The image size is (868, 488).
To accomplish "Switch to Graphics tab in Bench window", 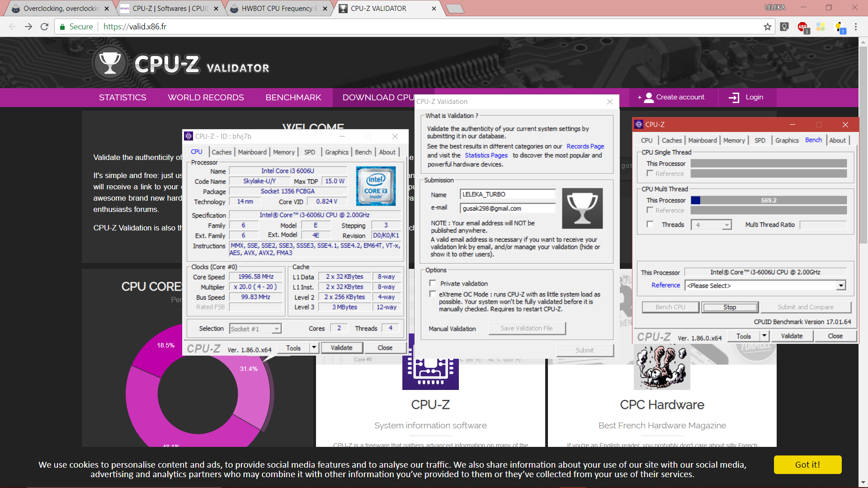I will coord(787,141).
